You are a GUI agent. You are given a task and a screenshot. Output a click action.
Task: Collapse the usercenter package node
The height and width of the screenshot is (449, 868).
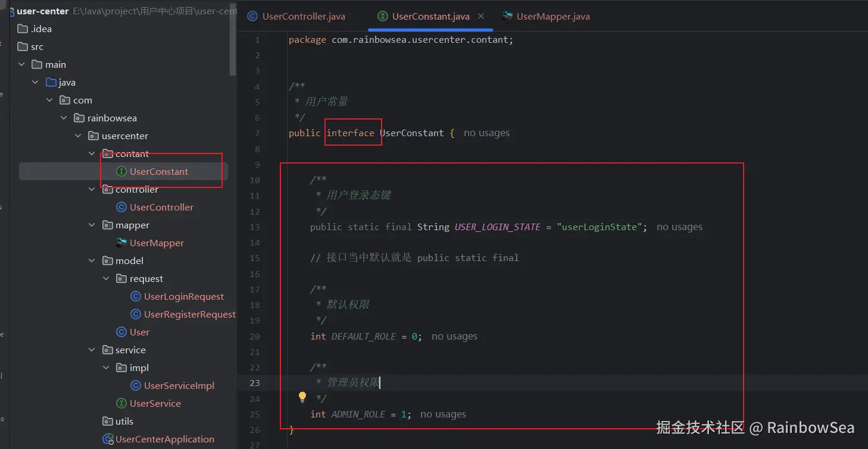78,136
